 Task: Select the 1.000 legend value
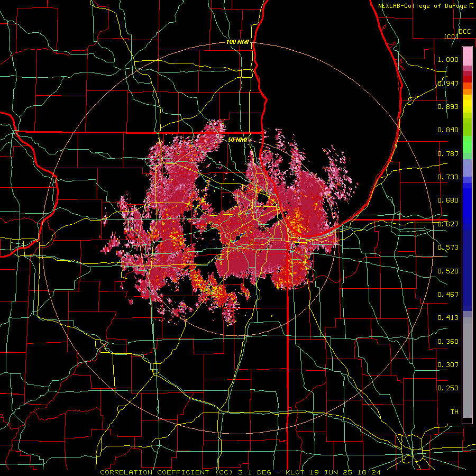point(448,59)
